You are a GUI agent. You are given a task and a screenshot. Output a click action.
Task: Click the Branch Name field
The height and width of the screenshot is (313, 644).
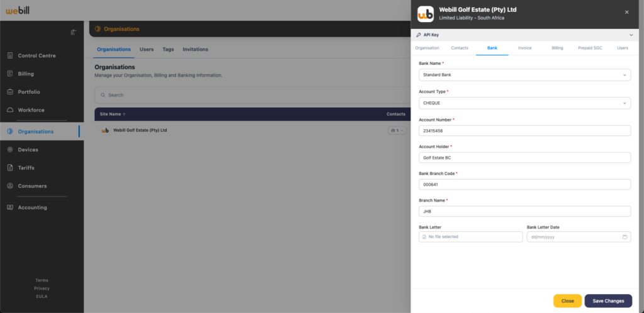click(x=525, y=211)
